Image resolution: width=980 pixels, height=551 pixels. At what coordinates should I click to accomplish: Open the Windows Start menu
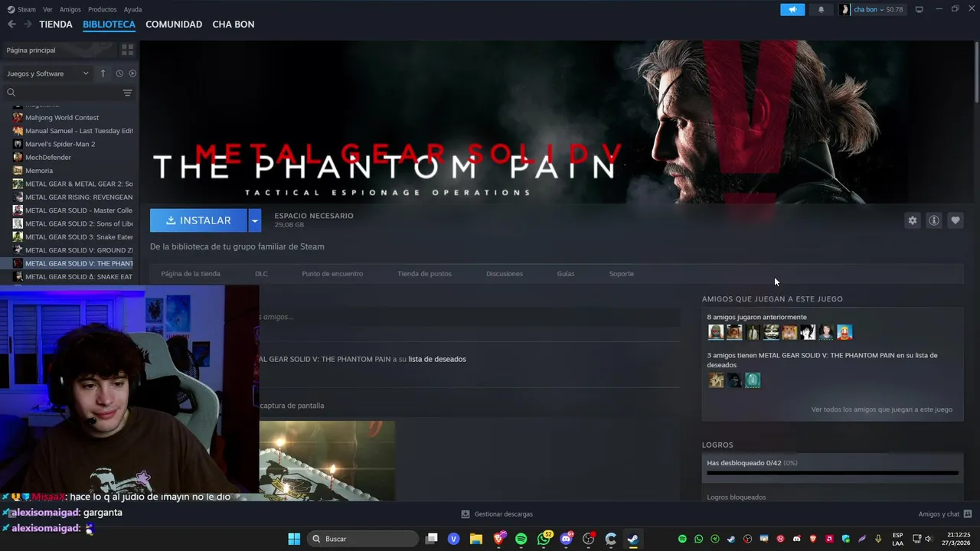click(294, 539)
